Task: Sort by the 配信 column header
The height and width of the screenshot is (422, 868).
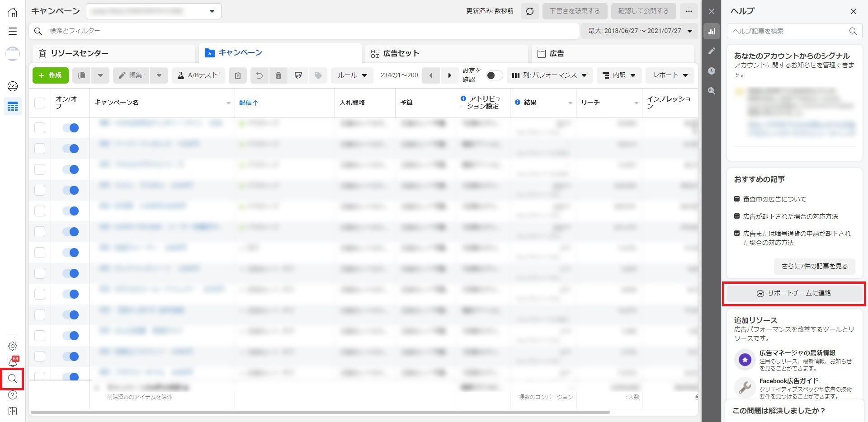Action: (248, 103)
